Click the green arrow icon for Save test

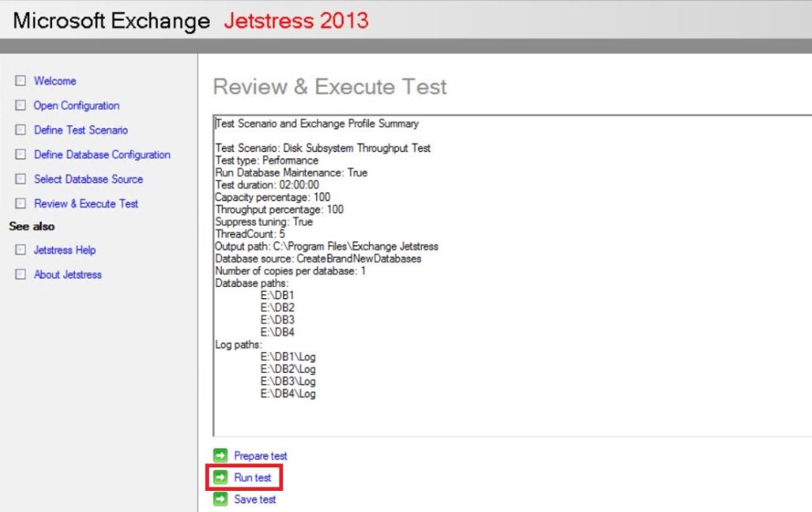pyautogui.click(x=220, y=500)
